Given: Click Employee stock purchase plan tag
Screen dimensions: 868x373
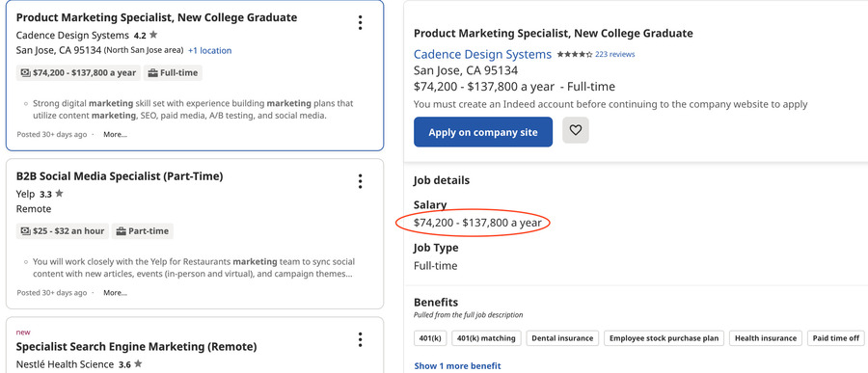Looking at the screenshot, I should coord(664,338).
